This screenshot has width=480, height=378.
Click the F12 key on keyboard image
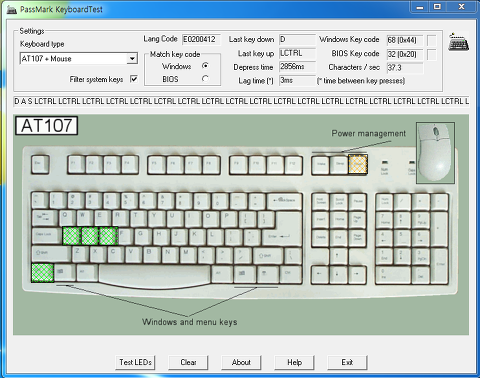pyautogui.click(x=293, y=165)
